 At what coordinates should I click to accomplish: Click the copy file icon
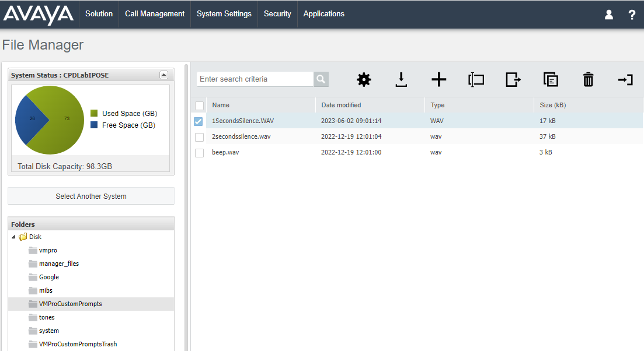click(551, 79)
